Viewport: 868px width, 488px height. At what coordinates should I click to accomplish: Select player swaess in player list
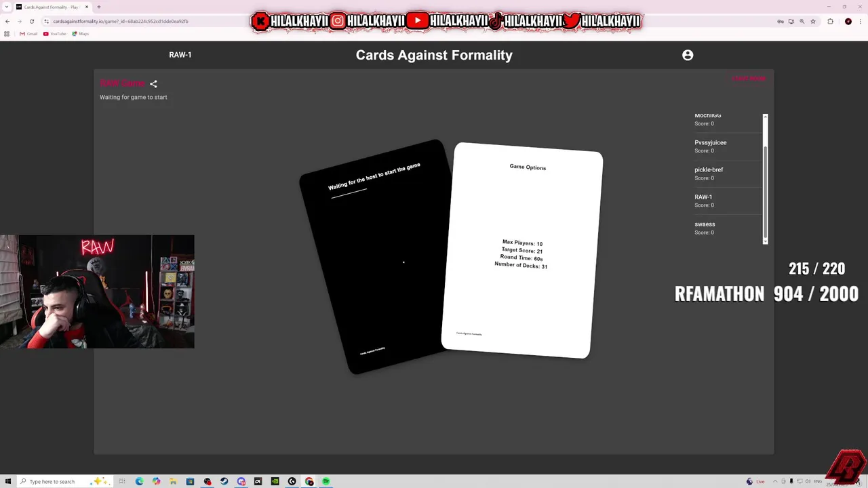tap(726, 228)
